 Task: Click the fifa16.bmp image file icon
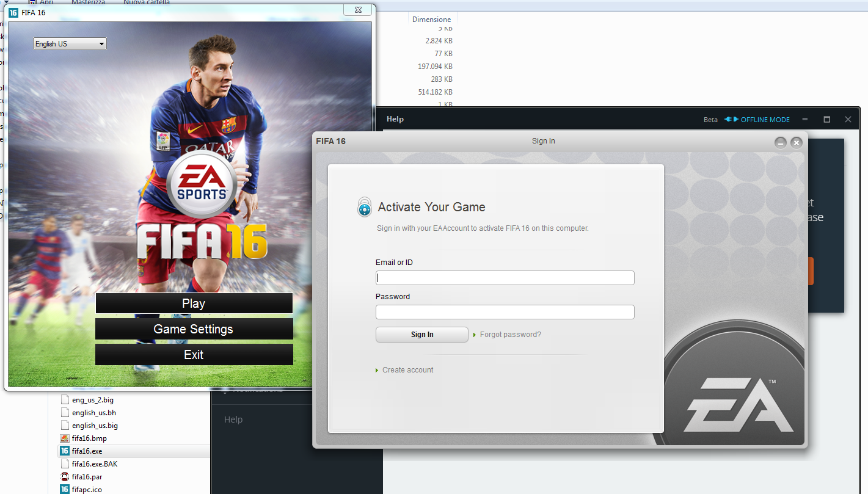click(65, 438)
